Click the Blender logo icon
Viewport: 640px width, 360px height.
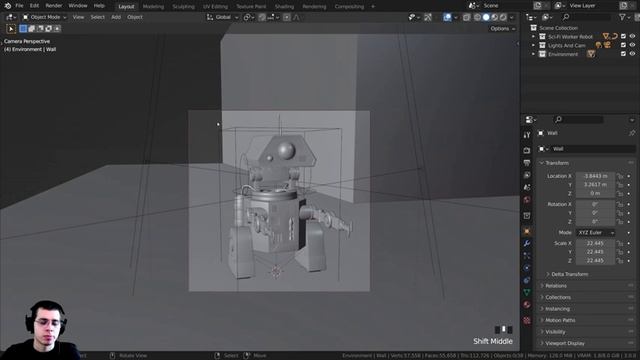click(8, 6)
